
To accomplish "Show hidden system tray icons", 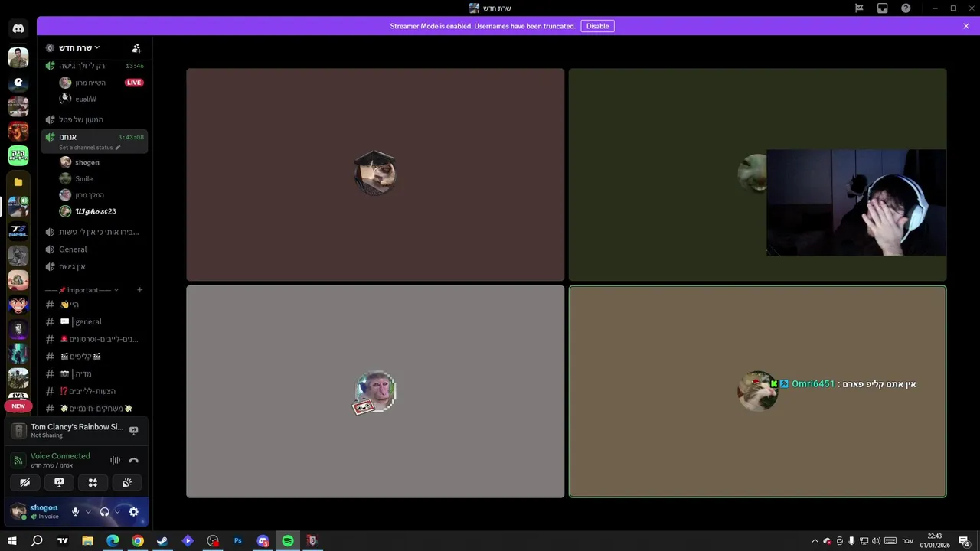I will (x=815, y=541).
